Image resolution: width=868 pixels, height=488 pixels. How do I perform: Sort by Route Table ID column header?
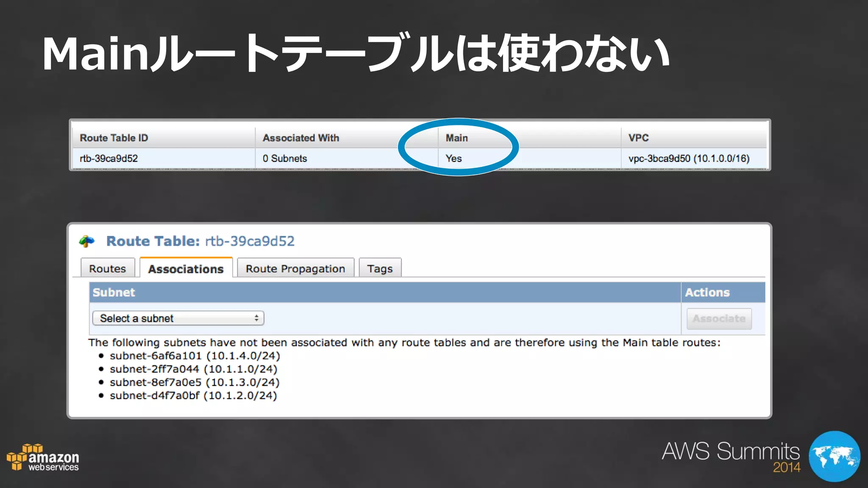click(114, 138)
